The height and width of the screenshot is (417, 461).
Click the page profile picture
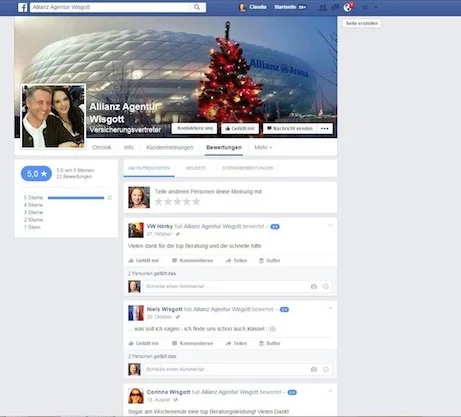tap(53, 116)
